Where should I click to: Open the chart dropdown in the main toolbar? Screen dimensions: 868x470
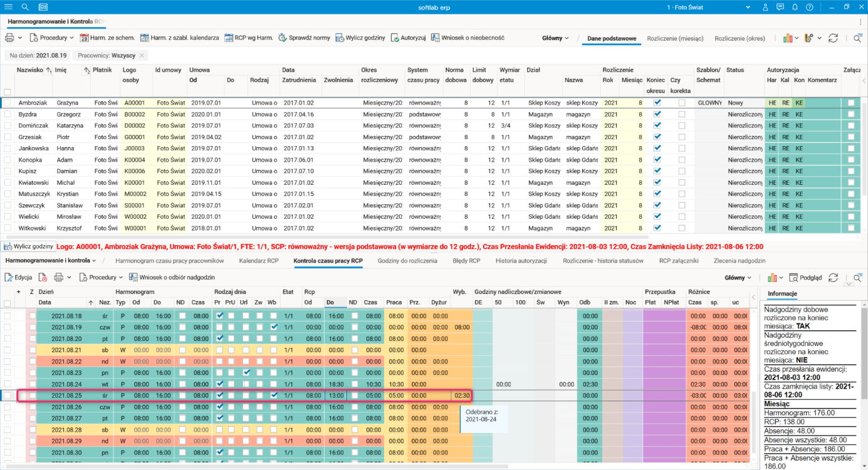(791, 38)
